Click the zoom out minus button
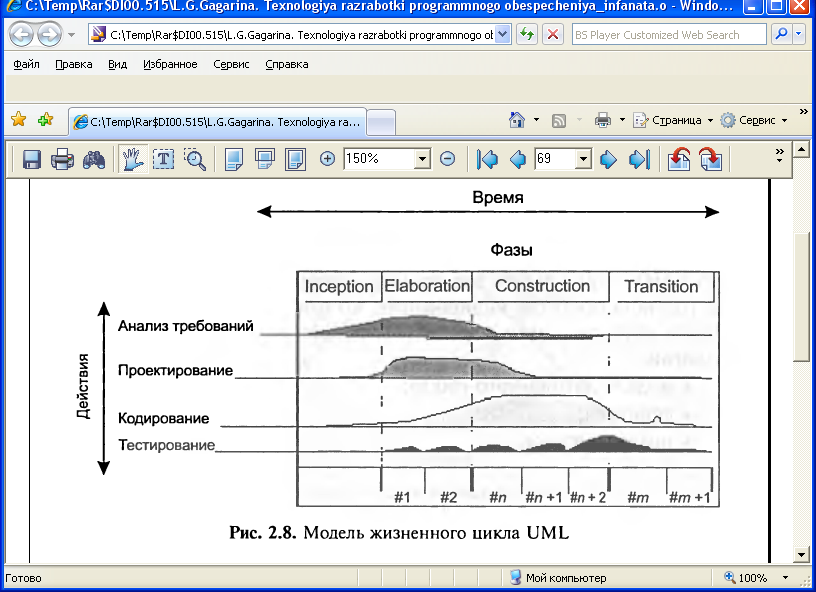 (448, 159)
